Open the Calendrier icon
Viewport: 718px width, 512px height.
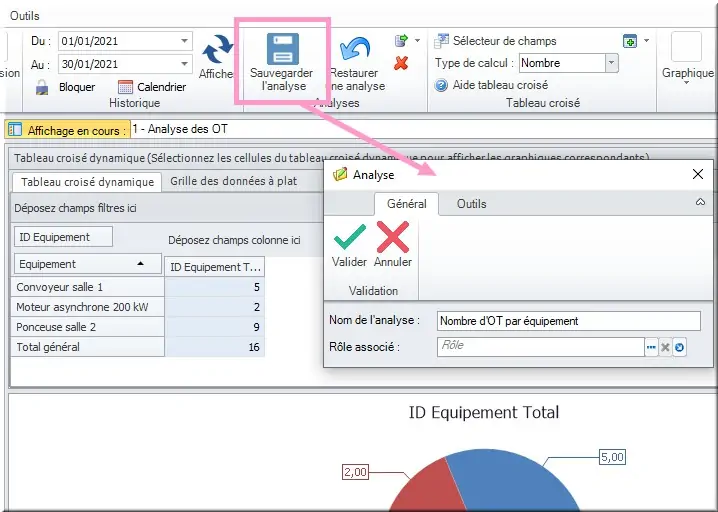pos(125,87)
